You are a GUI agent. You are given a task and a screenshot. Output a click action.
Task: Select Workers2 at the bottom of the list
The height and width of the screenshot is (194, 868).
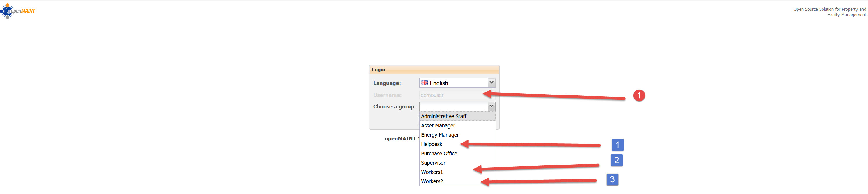coord(432,181)
